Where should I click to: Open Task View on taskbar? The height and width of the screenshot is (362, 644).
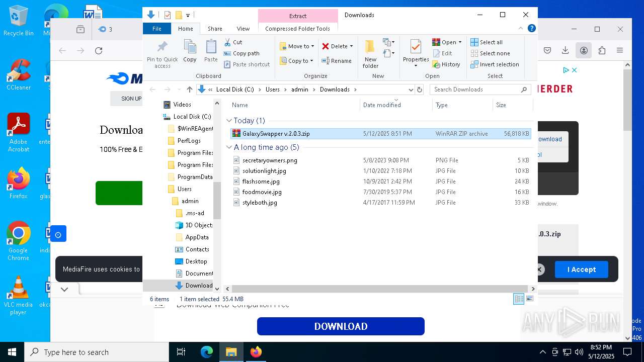pos(181,352)
